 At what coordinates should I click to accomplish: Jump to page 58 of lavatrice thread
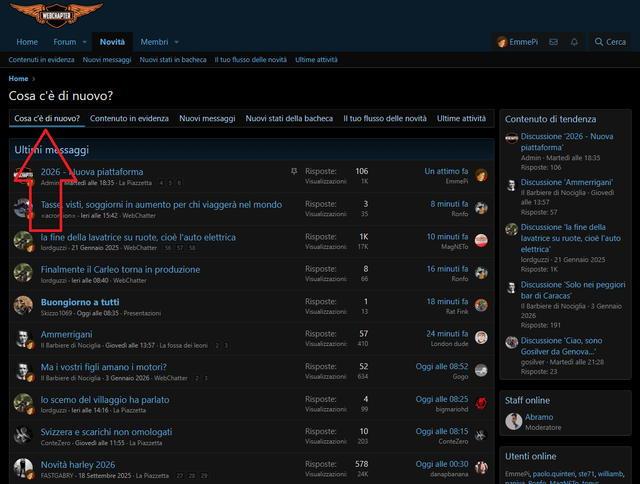coord(192,248)
